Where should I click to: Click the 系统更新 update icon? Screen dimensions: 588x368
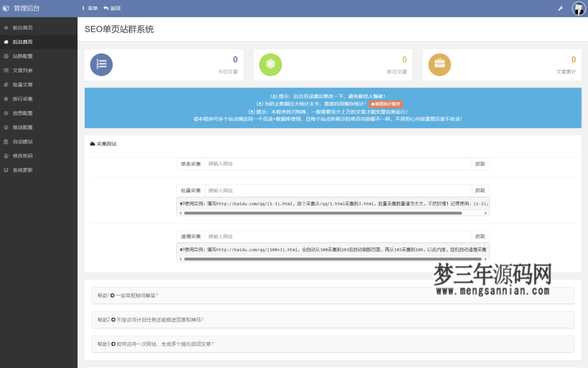(6, 168)
